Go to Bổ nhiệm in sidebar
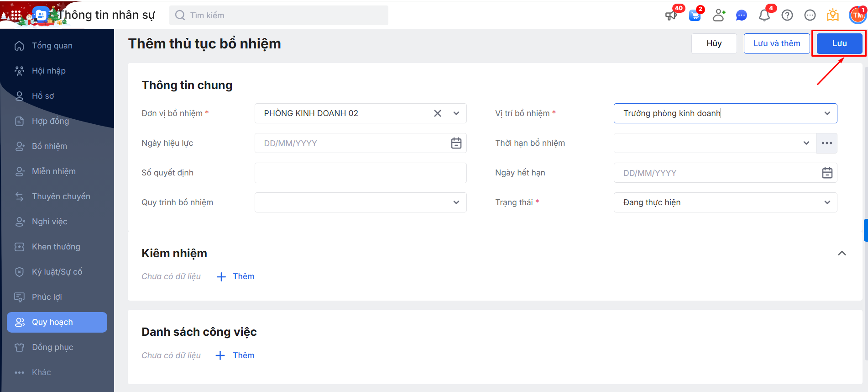The height and width of the screenshot is (392, 868). click(x=49, y=146)
